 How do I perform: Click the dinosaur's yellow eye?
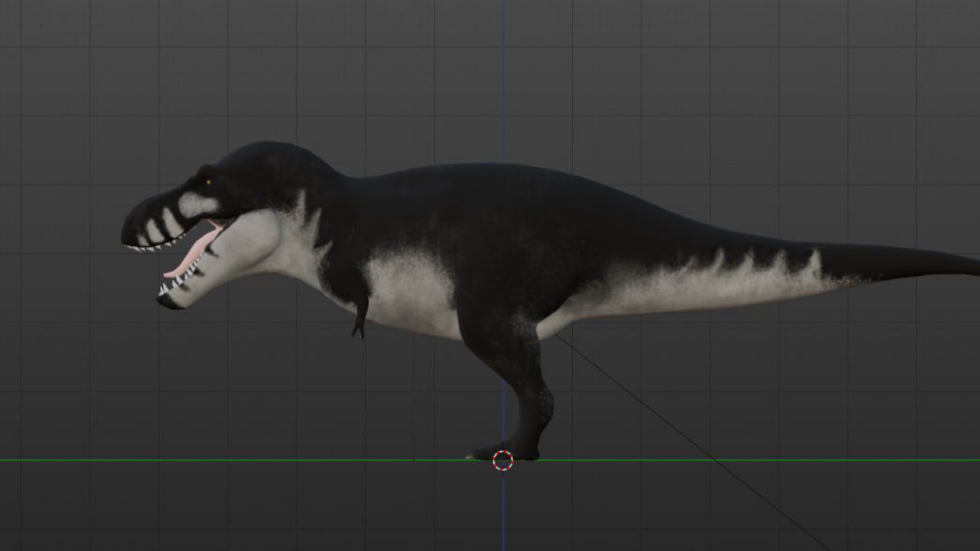tap(208, 182)
